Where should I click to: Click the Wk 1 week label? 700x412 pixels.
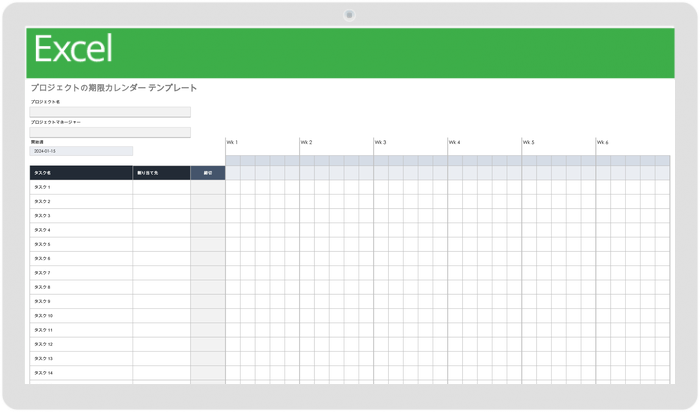(x=232, y=142)
